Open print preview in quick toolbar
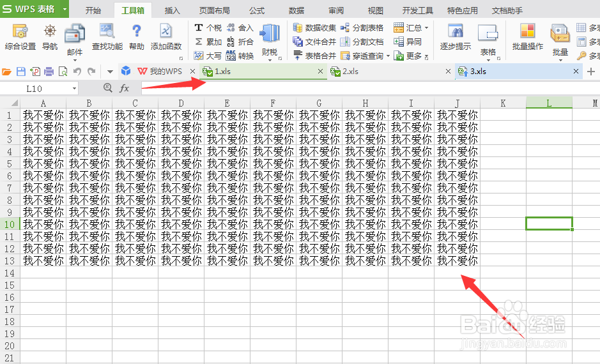 pos(63,72)
